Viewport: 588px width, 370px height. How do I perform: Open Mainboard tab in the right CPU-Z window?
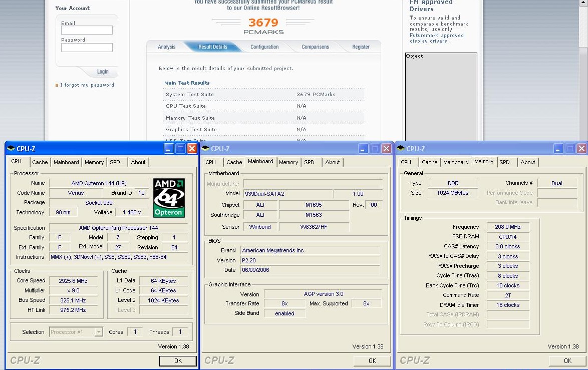[x=456, y=162]
